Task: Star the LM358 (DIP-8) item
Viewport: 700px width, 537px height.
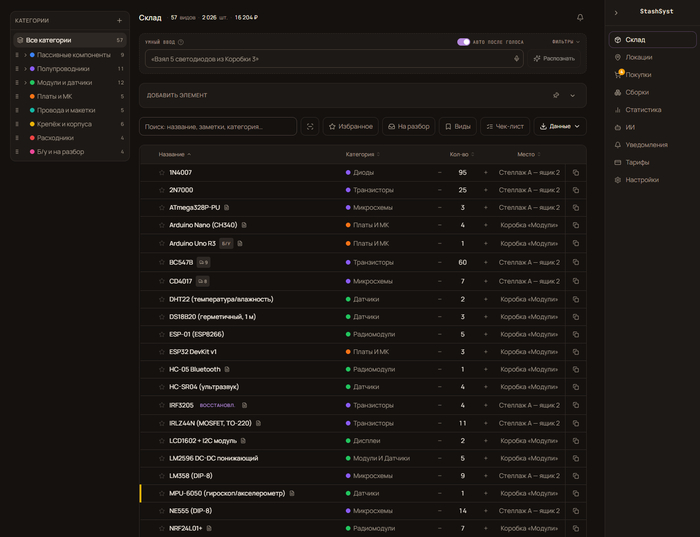Action: click(162, 475)
